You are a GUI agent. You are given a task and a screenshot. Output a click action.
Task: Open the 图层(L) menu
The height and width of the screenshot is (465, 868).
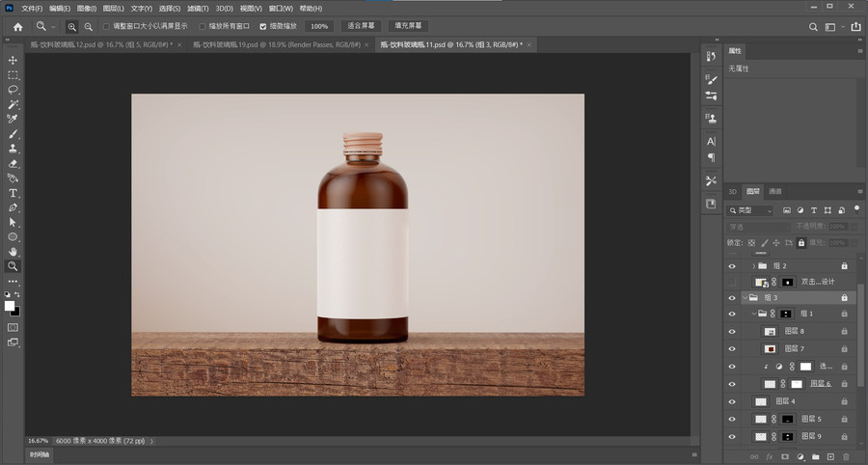[113, 9]
